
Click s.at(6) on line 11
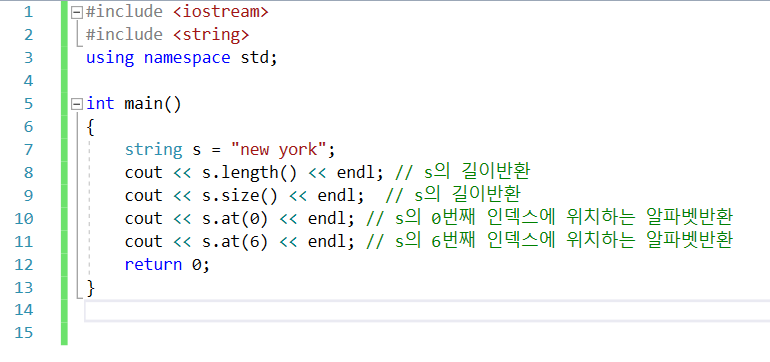235,242
